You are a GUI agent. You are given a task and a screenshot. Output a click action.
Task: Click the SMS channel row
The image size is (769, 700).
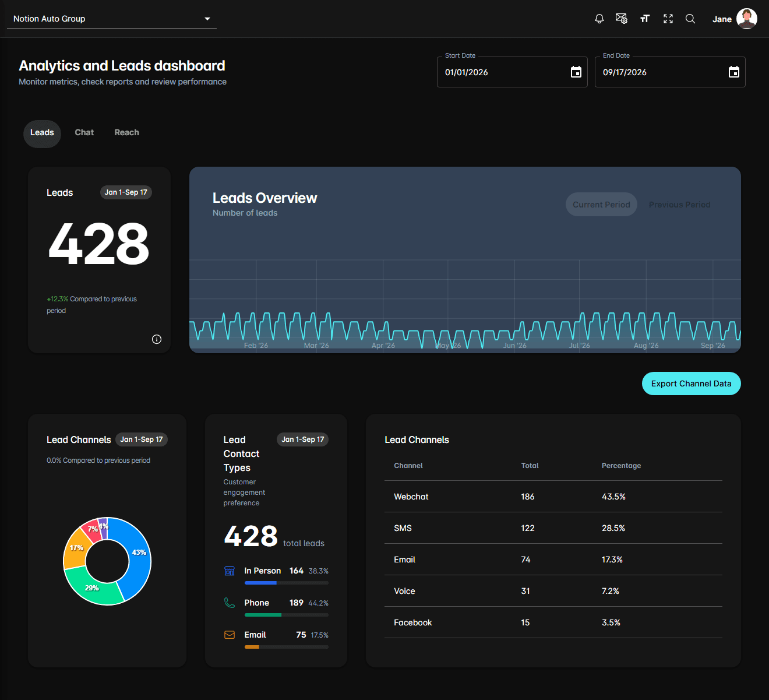tap(553, 528)
